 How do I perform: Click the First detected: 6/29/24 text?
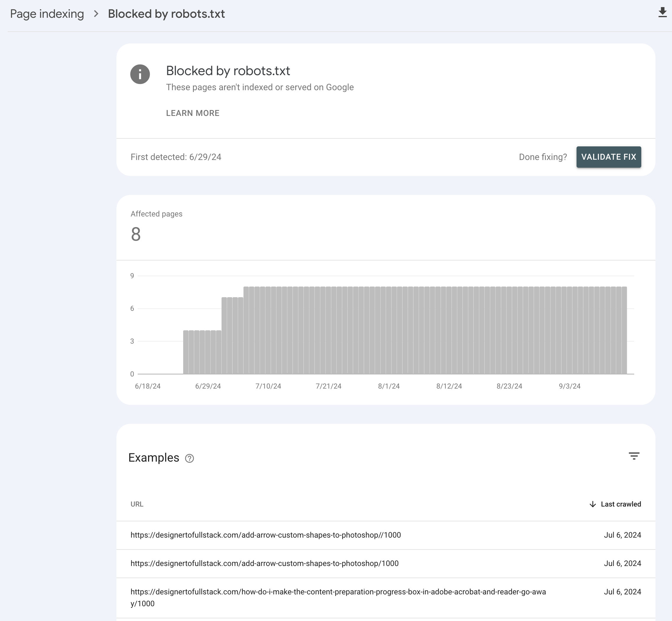pyautogui.click(x=176, y=157)
